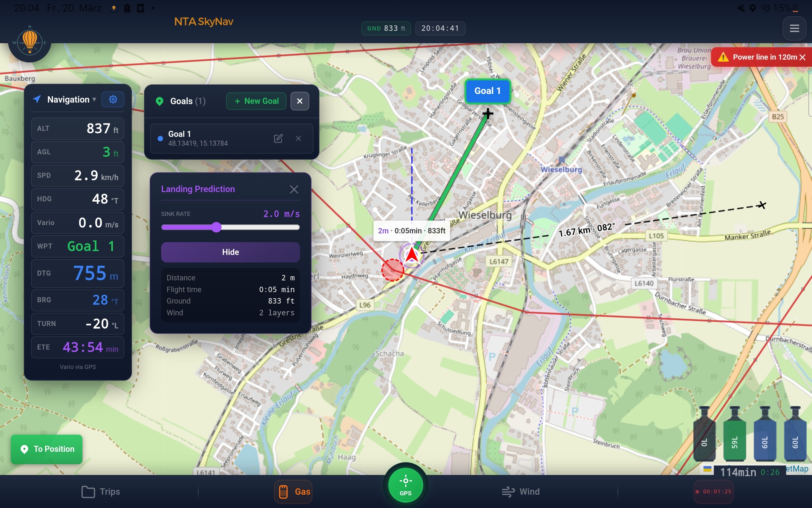
Task: Delete Goal 1 from list
Action: [x=298, y=138]
